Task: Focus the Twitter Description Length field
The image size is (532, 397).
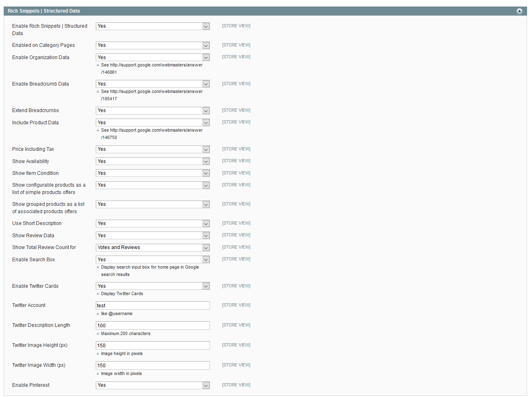Action: point(152,325)
